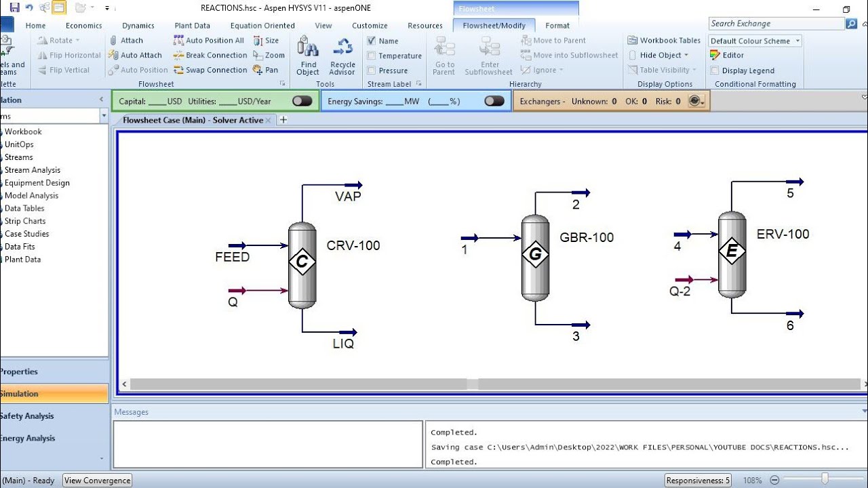Enable Pressure stream label
The height and width of the screenshot is (488, 868).
[x=371, y=70]
